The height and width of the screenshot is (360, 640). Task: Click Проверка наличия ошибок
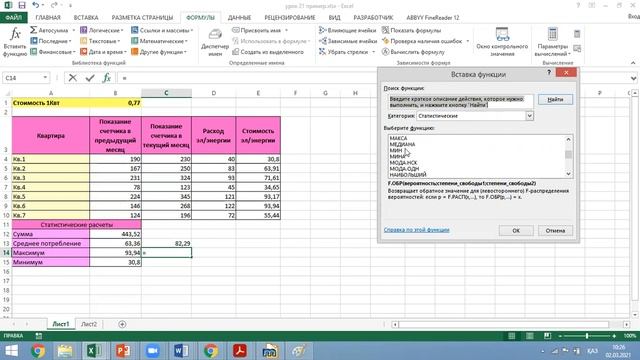click(422, 41)
